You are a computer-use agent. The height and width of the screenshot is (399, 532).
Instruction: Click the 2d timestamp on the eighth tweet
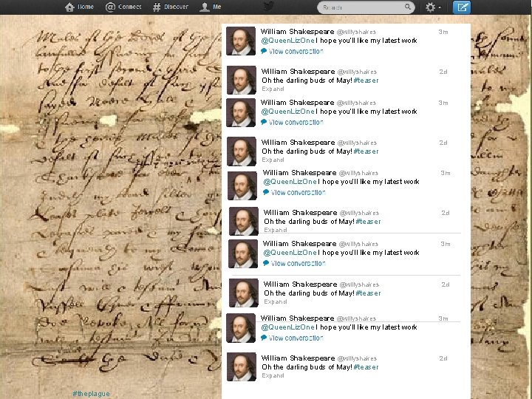pyautogui.click(x=446, y=284)
